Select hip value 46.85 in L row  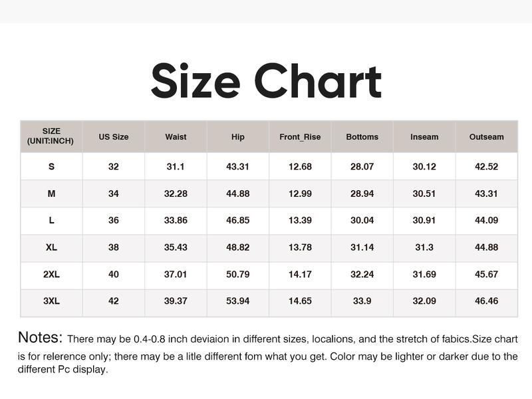coord(238,220)
